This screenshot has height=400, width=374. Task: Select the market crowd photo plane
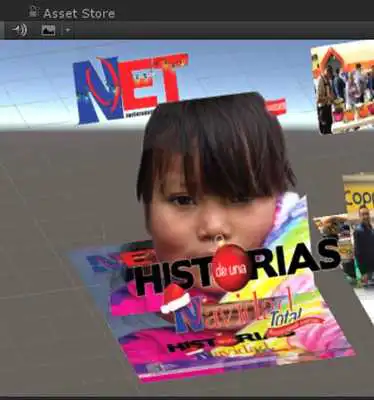[x=343, y=88]
